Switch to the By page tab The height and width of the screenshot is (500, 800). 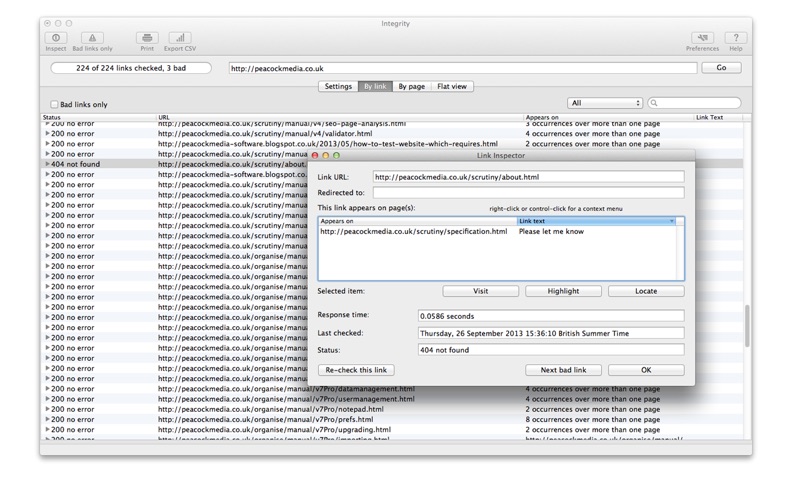[411, 87]
